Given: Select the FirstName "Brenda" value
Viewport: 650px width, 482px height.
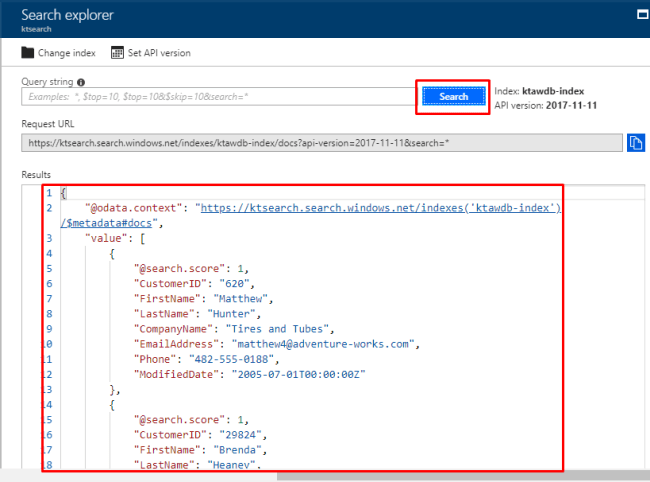Looking at the screenshot, I should [x=238, y=450].
